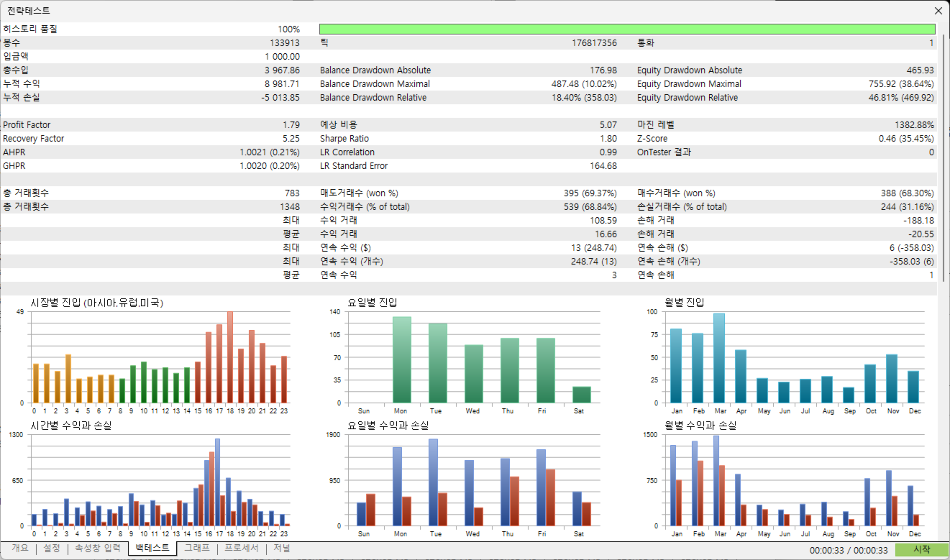Click the 백테스트 tab
This screenshot has width=950, height=560.
pyautogui.click(x=152, y=548)
